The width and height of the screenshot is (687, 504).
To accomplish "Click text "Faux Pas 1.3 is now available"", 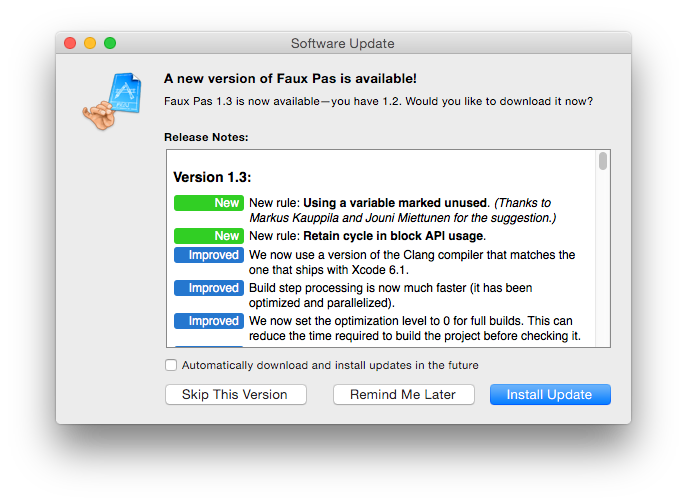I will coord(242,101).
